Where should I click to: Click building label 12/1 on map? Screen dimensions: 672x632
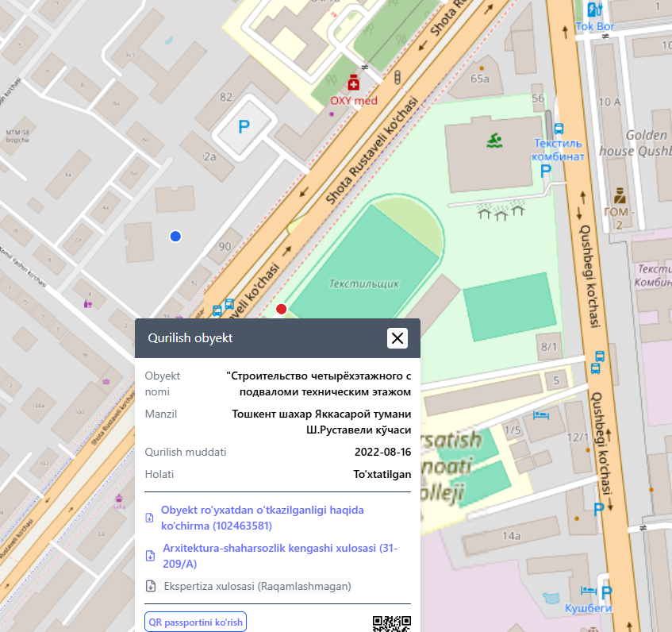pyautogui.click(x=578, y=437)
